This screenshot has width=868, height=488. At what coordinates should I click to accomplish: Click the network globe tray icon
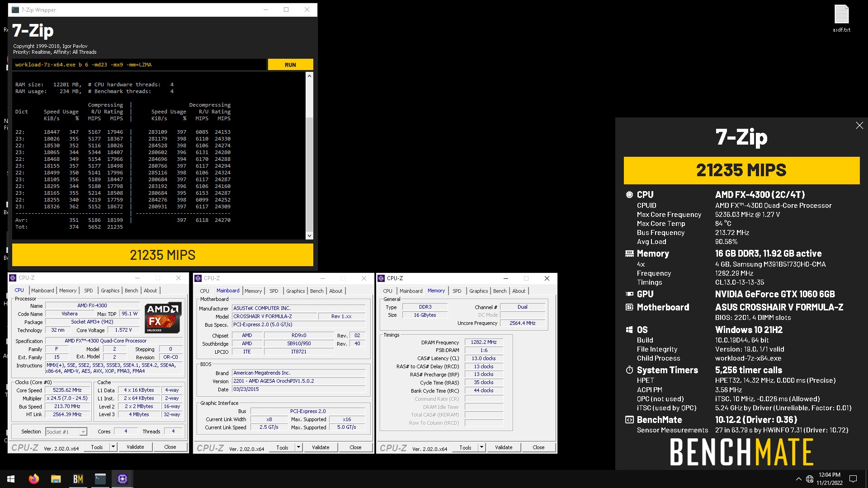click(810, 479)
